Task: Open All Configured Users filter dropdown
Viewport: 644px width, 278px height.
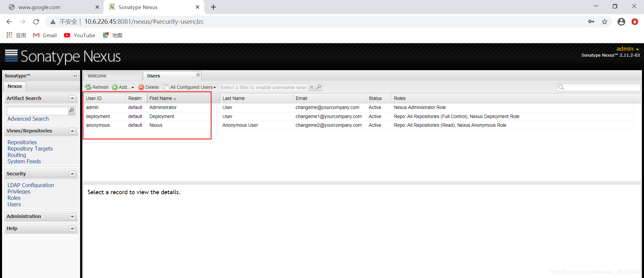Action: click(189, 87)
